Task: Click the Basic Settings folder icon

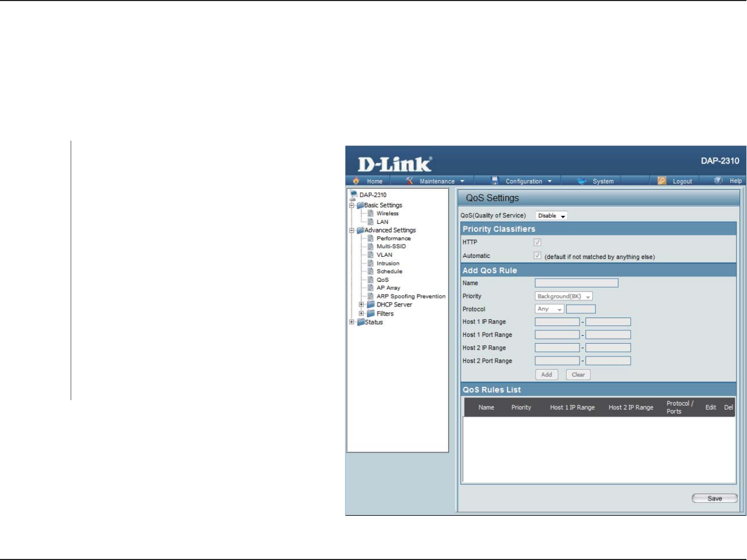Action: tap(360, 205)
